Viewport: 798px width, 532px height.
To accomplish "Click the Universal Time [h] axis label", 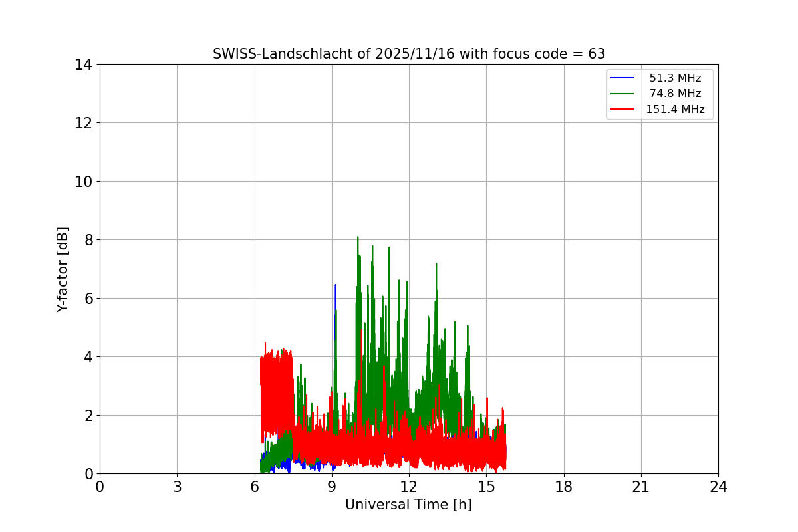I will click(408, 505).
